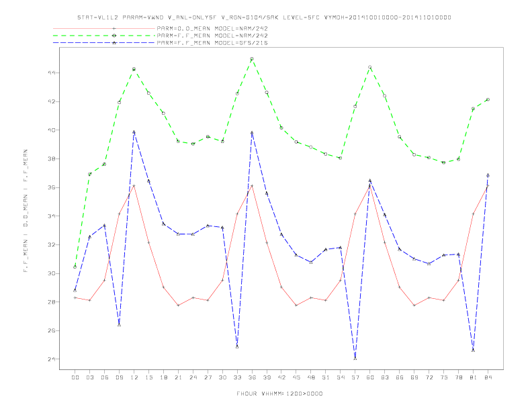Click the x-axis forecast hour label 15
532x411 pixels.
(148, 377)
